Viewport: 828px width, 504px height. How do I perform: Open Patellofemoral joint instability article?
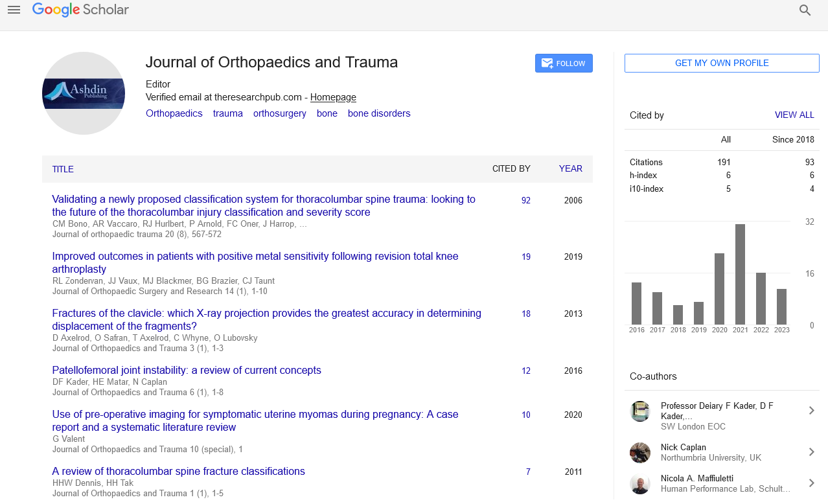(187, 371)
